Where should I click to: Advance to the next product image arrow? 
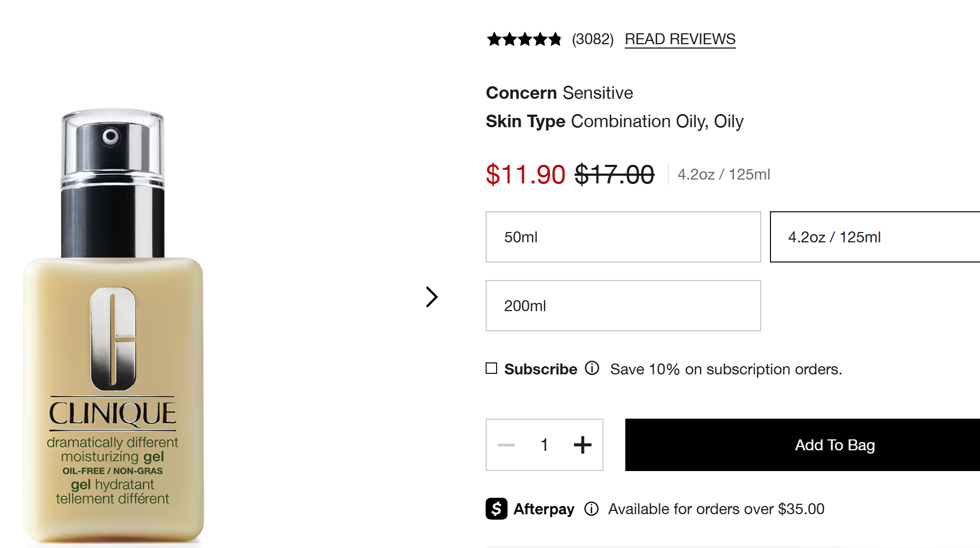pos(432,297)
